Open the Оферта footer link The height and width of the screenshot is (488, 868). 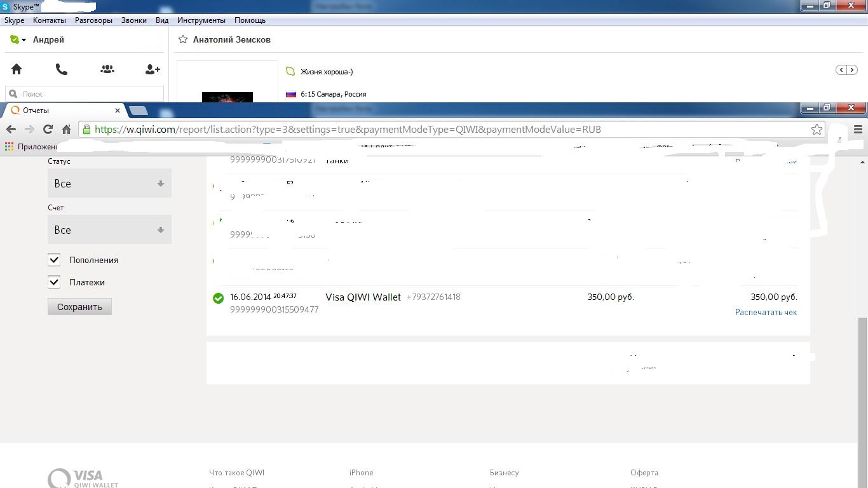pos(644,472)
